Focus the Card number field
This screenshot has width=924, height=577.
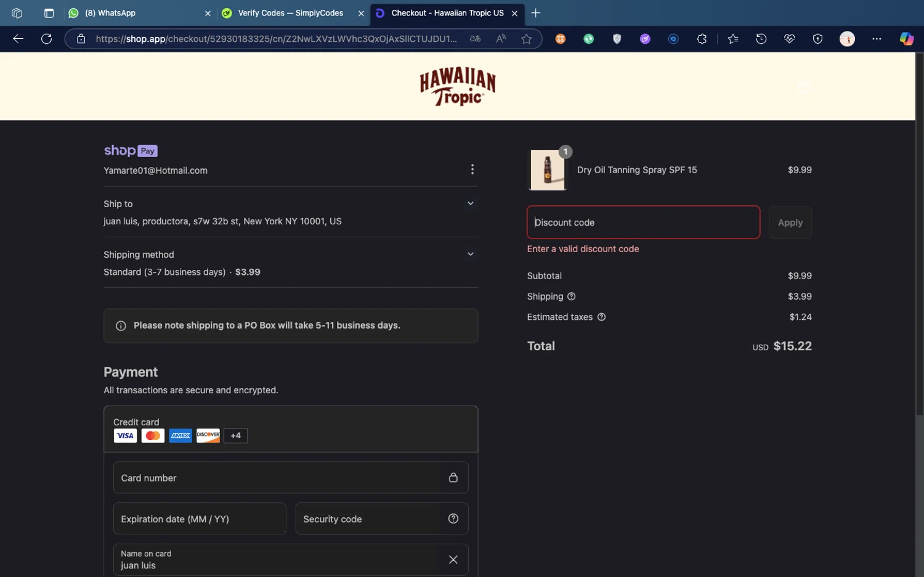click(291, 478)
